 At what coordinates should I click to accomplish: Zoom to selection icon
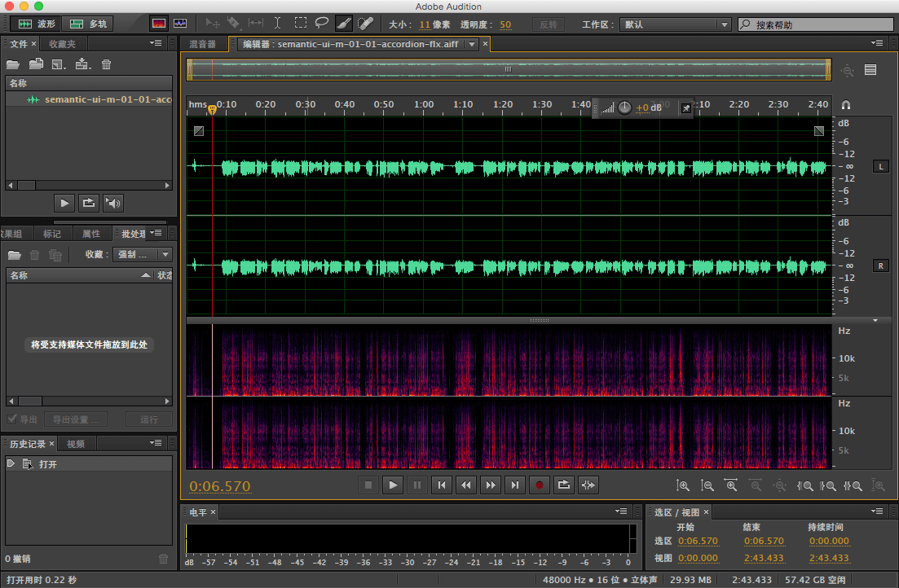853,485
